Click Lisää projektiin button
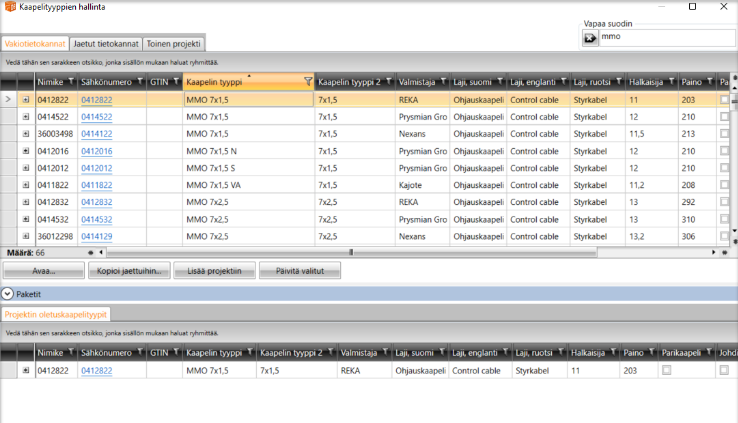This screenshot has height=423, width=738. click(214, 271)
